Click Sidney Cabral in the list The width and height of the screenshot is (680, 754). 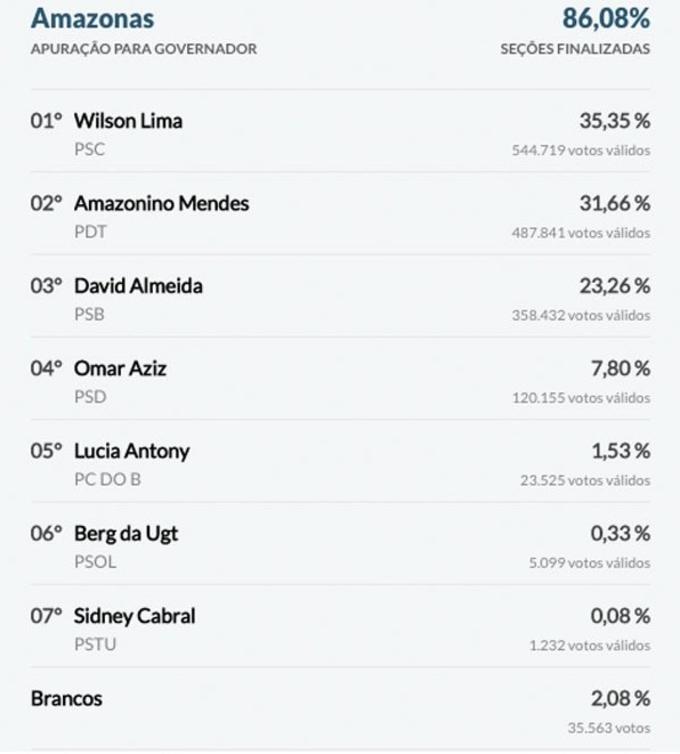(134, 616)
